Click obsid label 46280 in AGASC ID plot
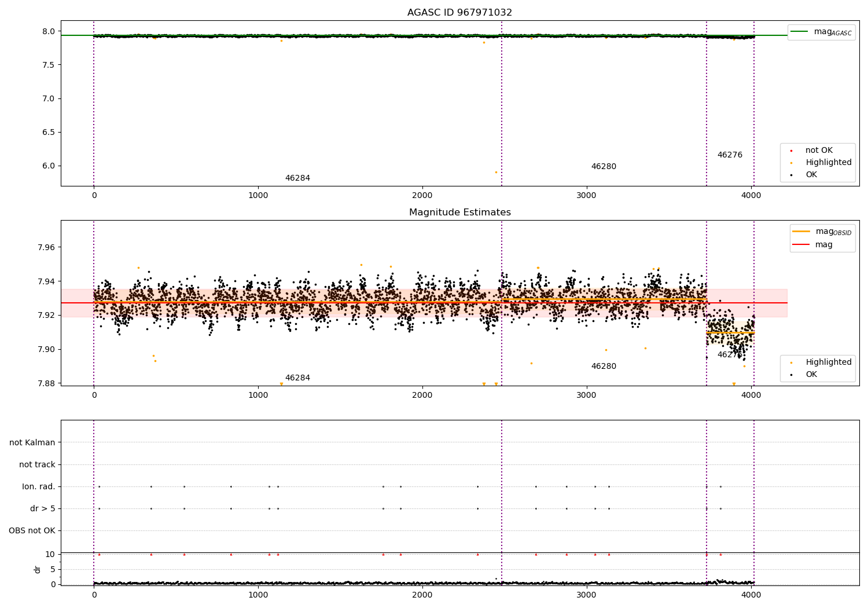Image resolution: width=868 pixels, height=608 pixels. 604,167
